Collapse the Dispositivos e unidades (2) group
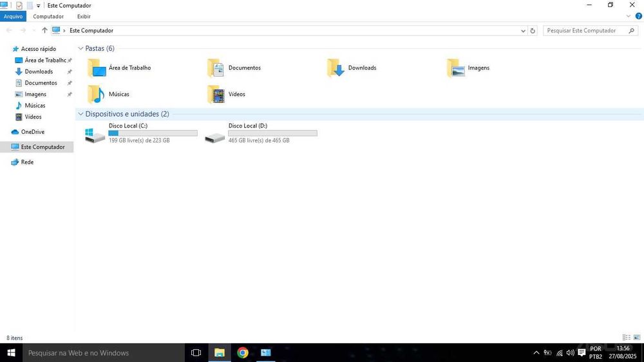 click(x=80, y=114)
